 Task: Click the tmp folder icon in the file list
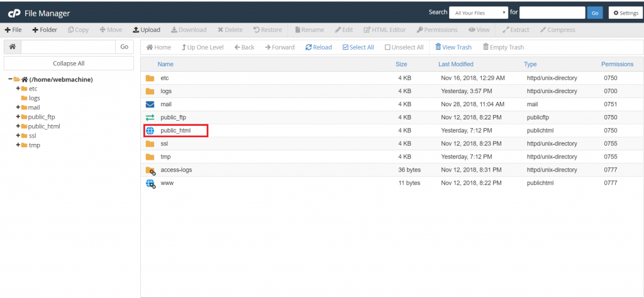point(150,157)
